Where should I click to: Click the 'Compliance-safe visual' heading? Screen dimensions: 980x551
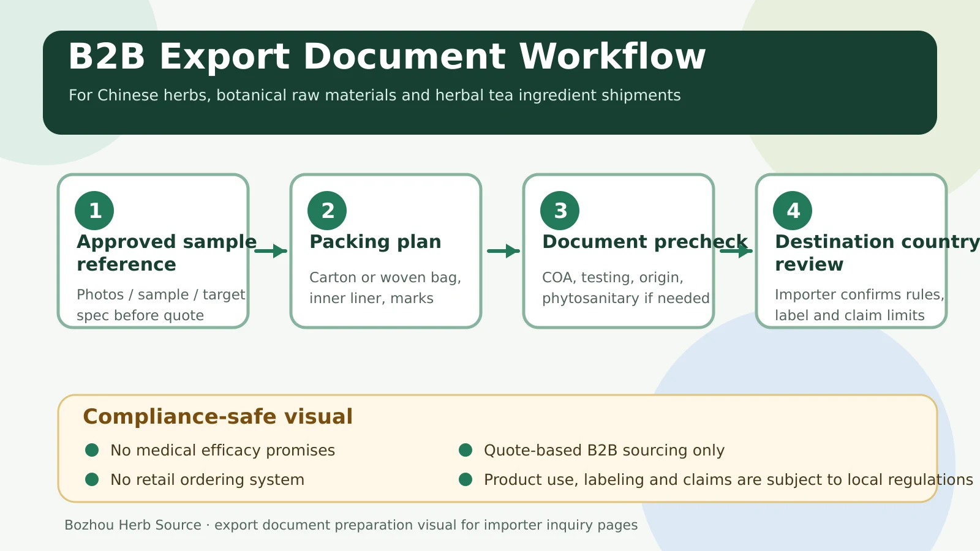click(218, 417)
